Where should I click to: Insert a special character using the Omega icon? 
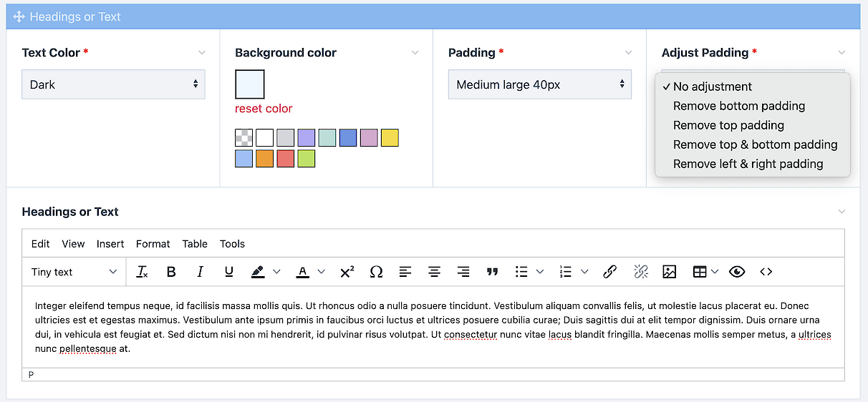[x=376, y=272]
